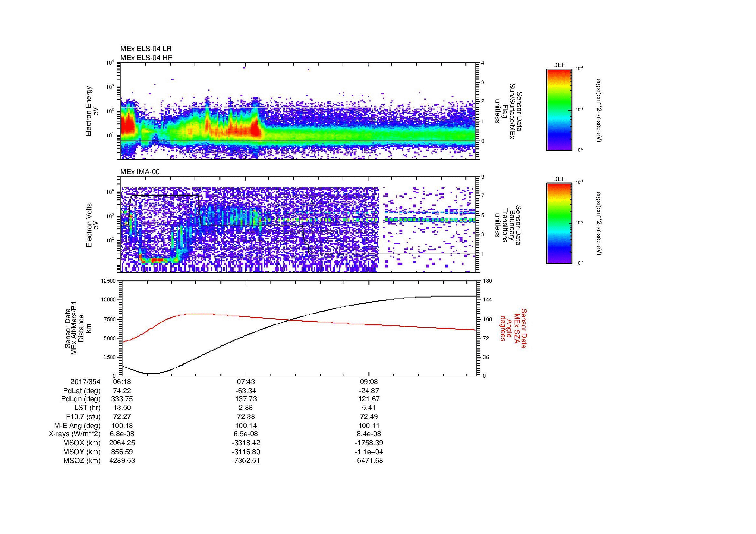
Task: Click the 'X-rays (W/m**2)' row label
Action: point(74,434)
